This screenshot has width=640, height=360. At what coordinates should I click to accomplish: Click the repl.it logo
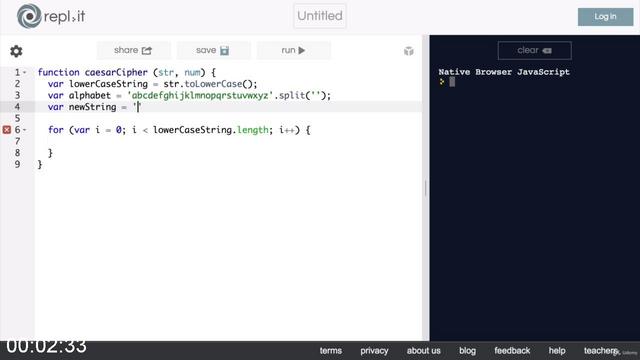(x=51, y=16)
